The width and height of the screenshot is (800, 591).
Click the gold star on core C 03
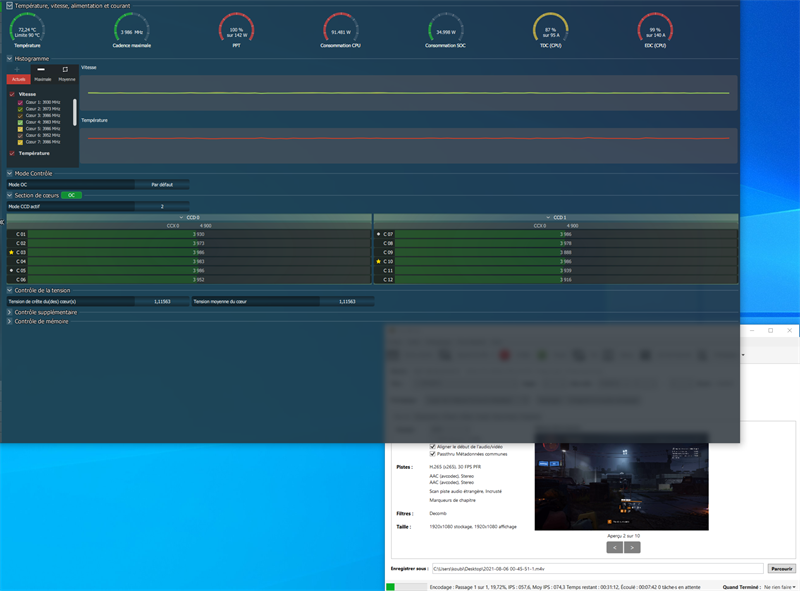[11, 253]
